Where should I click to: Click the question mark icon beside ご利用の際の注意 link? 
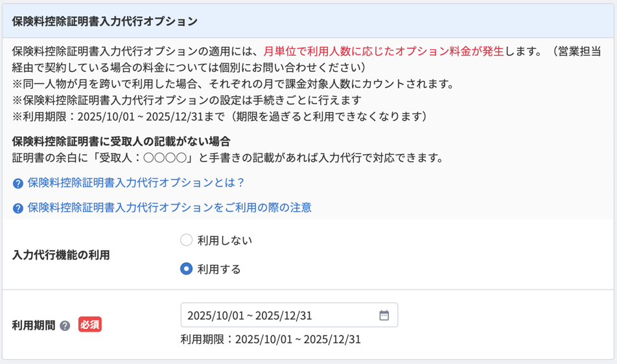click(17, 209)
